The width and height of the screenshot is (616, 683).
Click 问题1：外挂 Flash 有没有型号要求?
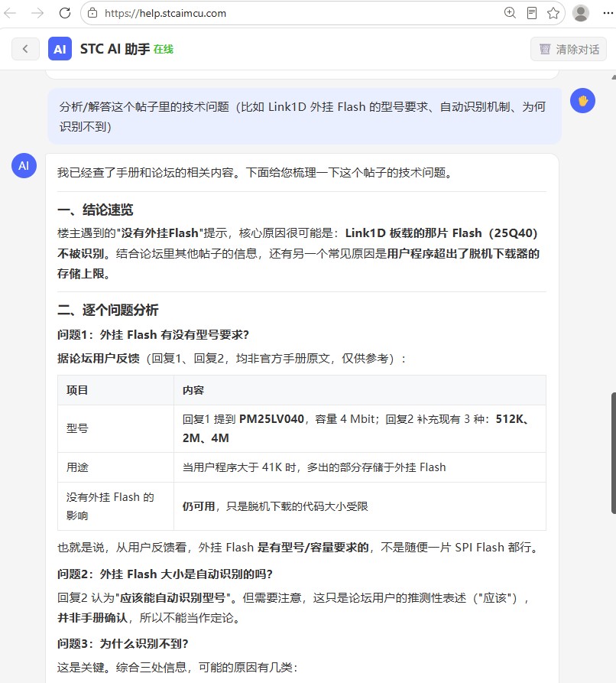[154, 334]
